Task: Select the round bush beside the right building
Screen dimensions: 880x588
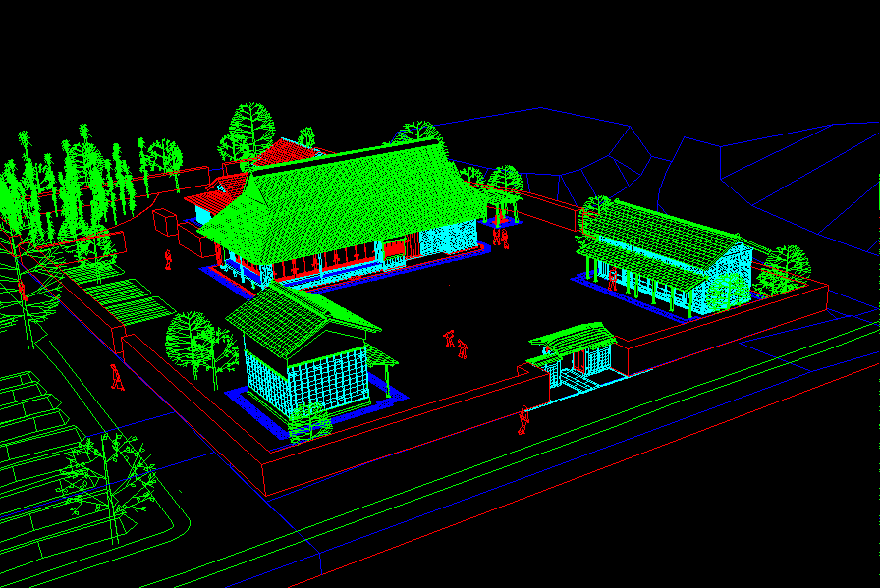Action: (x=725, y=292)
